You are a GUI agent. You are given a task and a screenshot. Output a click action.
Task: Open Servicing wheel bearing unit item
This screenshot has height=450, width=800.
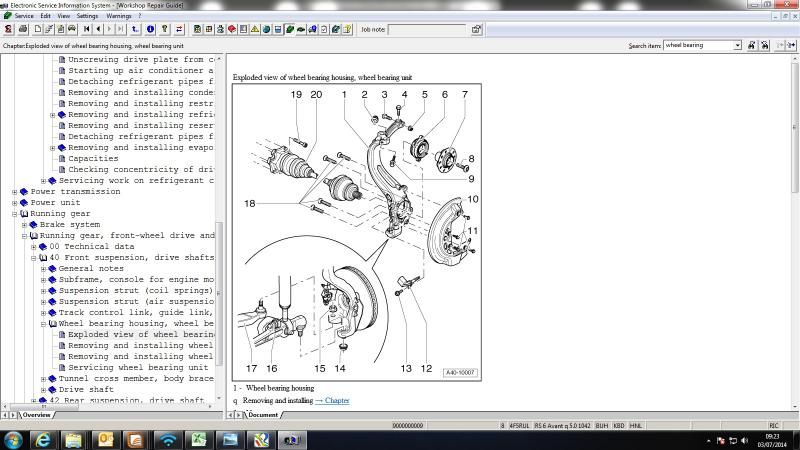click(138, 368)
